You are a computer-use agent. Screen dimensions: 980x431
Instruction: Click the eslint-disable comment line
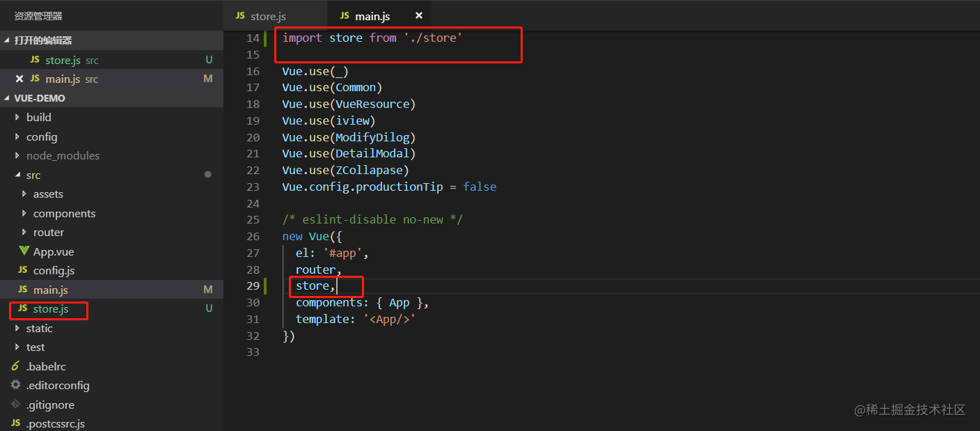(372, 219)
